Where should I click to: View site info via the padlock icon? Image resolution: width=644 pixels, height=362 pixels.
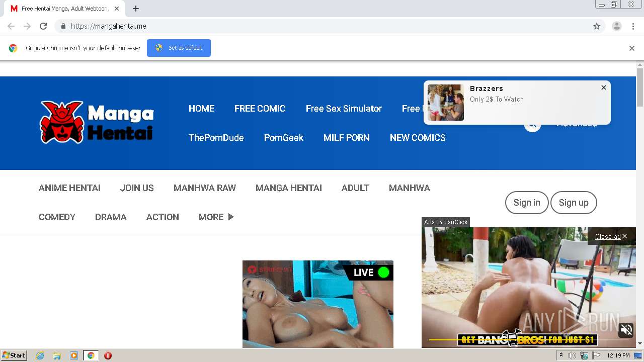point(63,26)
